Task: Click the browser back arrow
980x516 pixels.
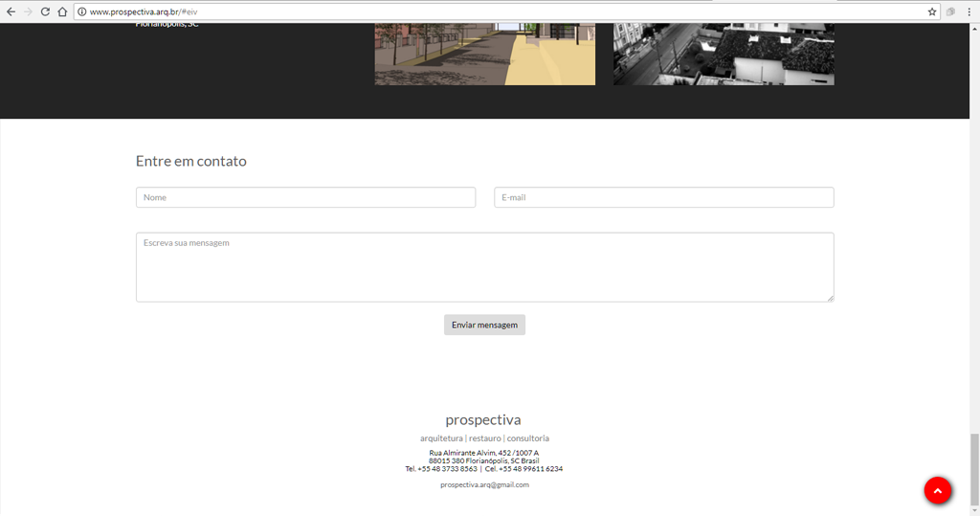Action: tap(11, 11)
